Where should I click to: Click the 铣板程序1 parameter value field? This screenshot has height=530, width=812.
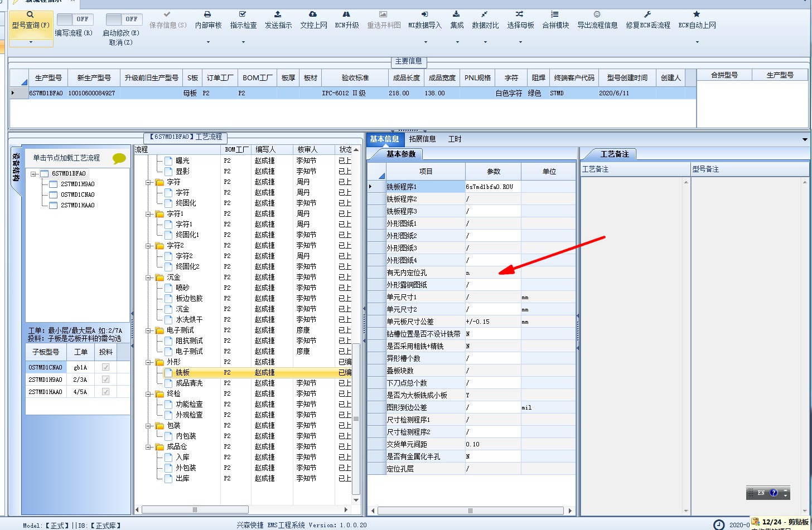pyautogui.click(x=493, y=187)
